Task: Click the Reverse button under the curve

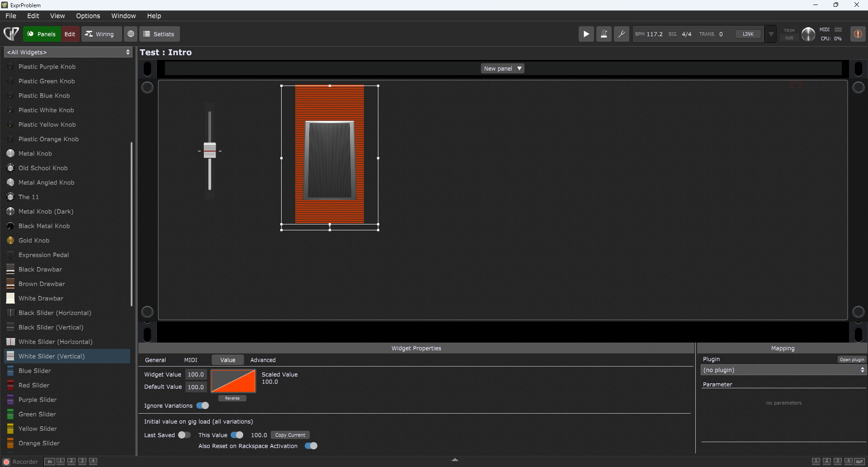Action: click(x=232, y=398)
